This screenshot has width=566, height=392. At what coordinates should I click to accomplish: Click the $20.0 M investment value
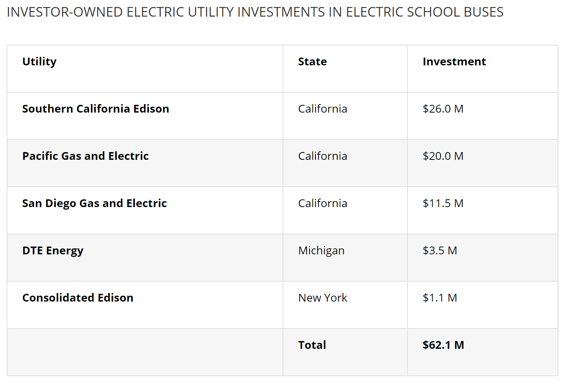point(443,156)
